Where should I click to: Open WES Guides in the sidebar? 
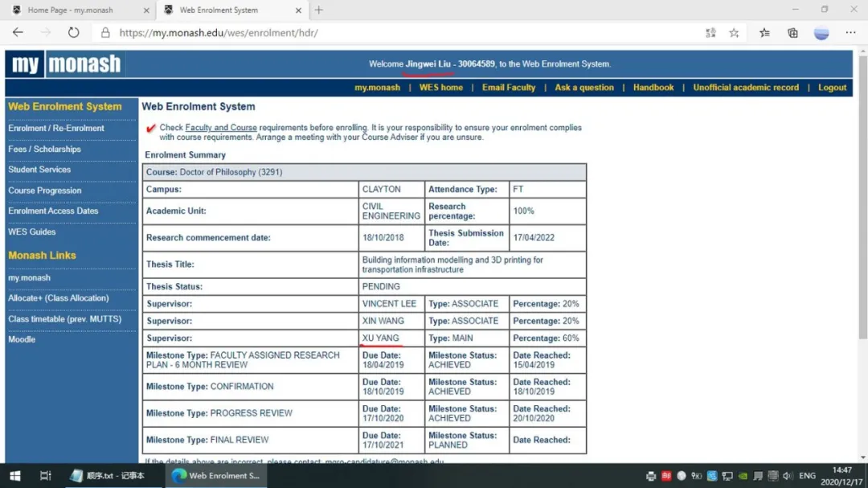coord(31,232)
